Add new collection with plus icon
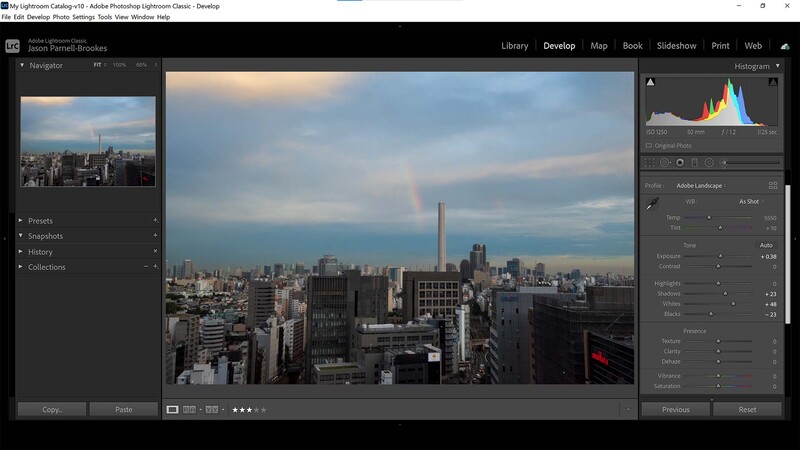 point(155,267)
